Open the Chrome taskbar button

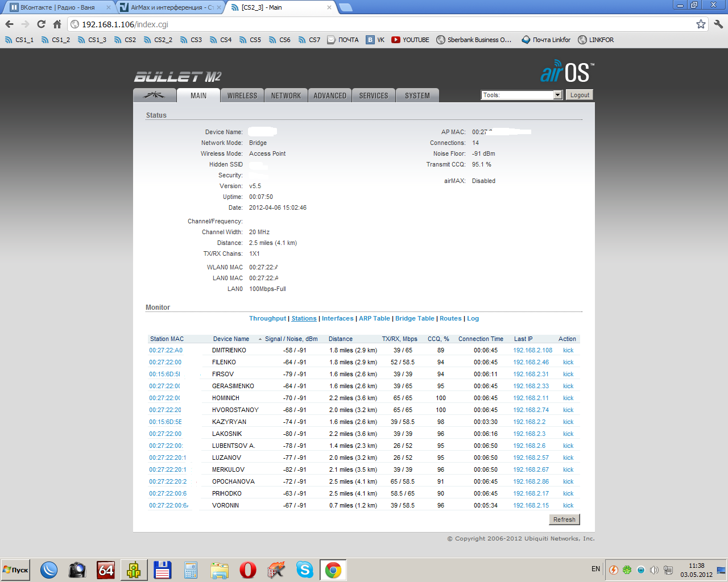pyautogui.click(x=333, y=569)
